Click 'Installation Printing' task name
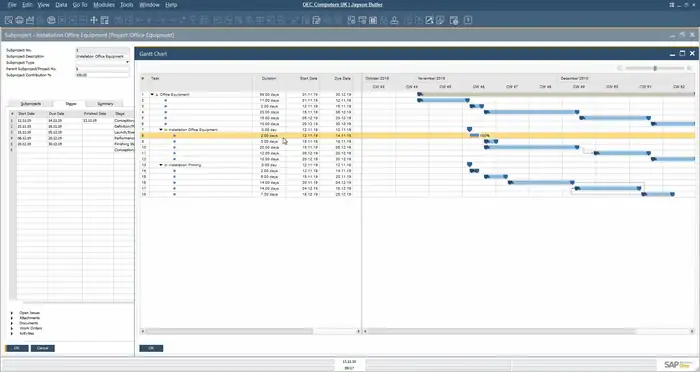 coord(184,165)
